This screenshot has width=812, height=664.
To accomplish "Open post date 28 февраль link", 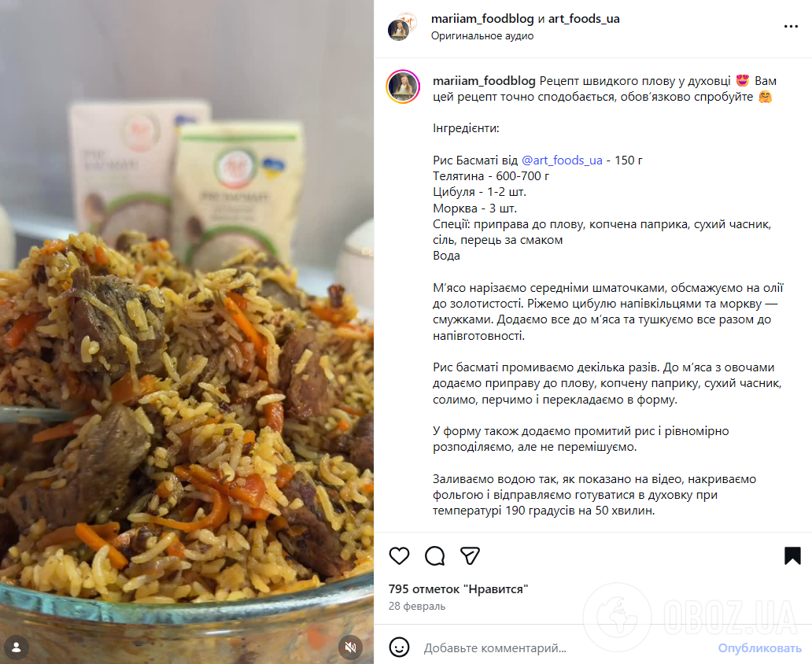I will pyautogui.click(x=417, y=606).
